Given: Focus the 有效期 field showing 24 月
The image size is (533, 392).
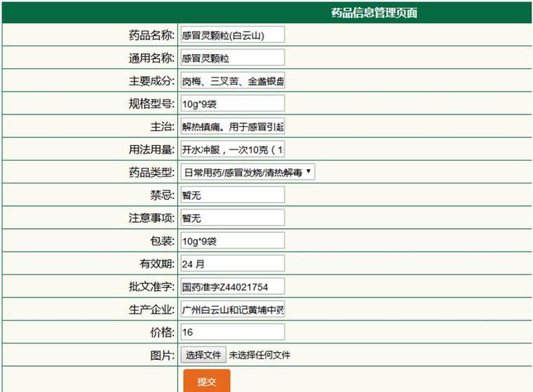Looking at the screenshot, I should (x=233, y=263).
